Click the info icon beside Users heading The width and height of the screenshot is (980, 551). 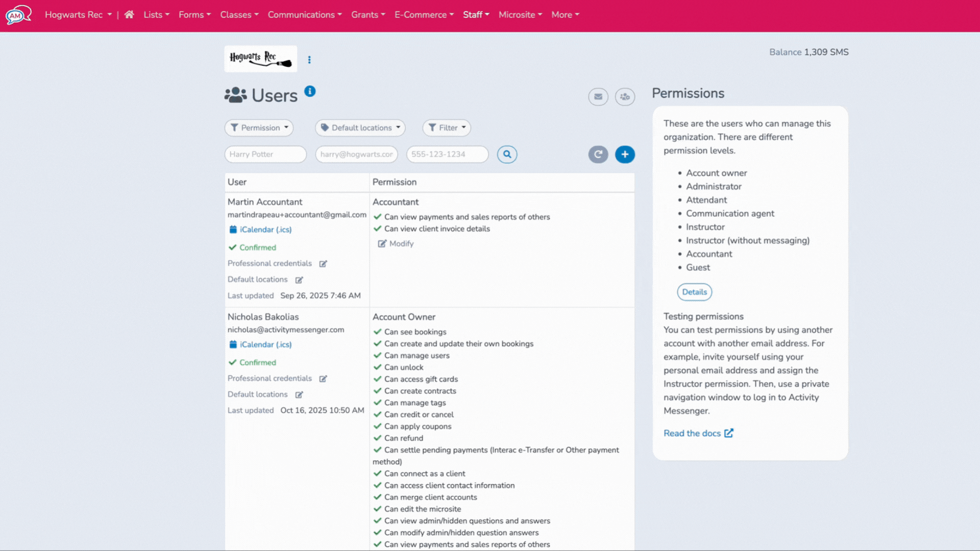click(x=310, y=91)
